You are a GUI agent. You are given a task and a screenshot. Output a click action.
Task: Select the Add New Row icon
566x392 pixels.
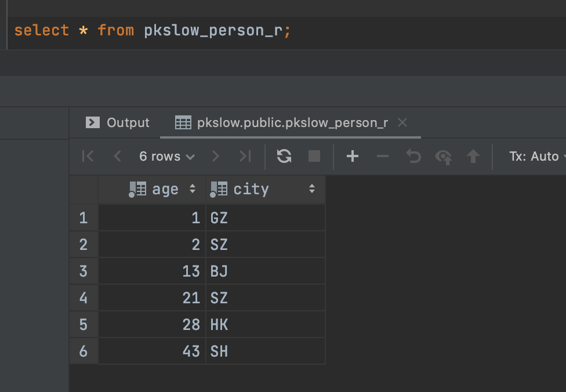point(353,156)
